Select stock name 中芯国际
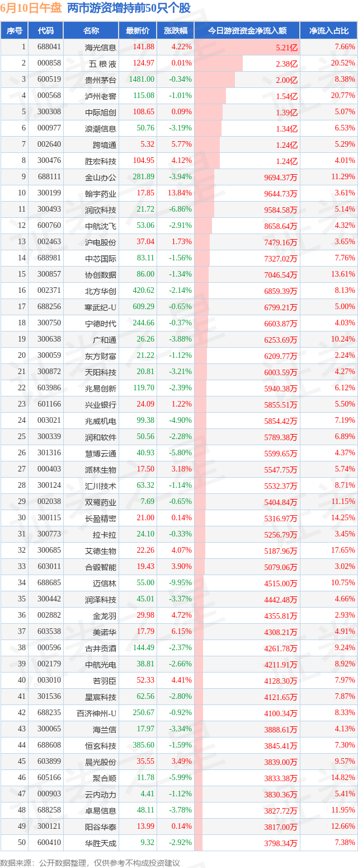The image size is (358, 868). click(101, 258)
